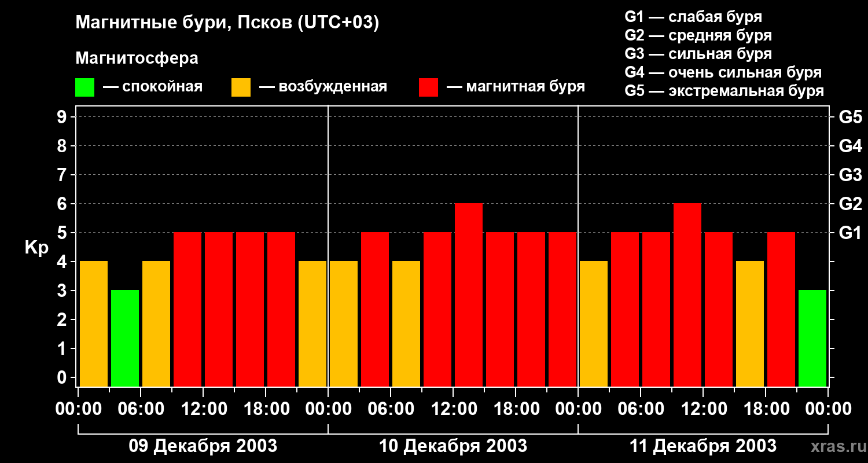The image size is (868, 463).
Task: Click the '2' value on Kp axis
Action: click(63, 319)
